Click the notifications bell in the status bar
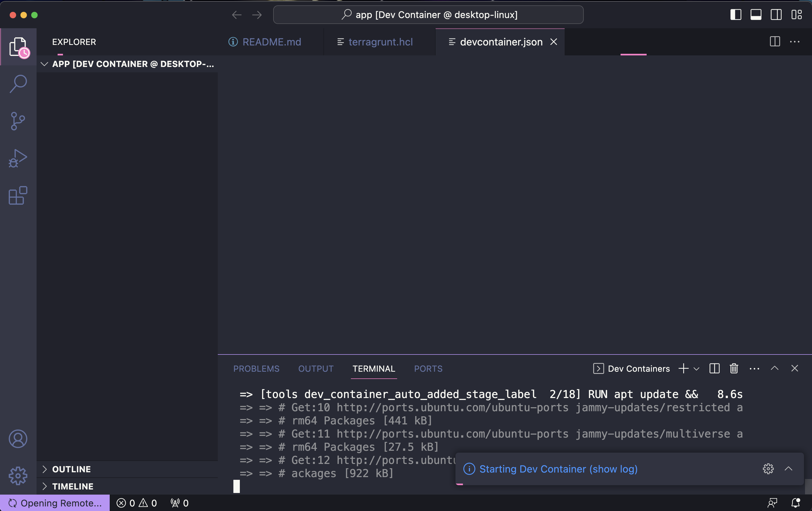This screenshot has width=812, height=511. pos(796,503)
